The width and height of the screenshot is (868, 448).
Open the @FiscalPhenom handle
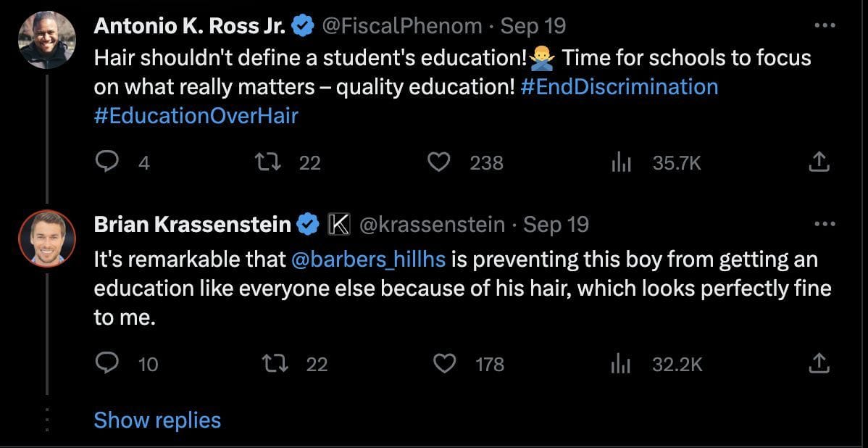point(401,26)
